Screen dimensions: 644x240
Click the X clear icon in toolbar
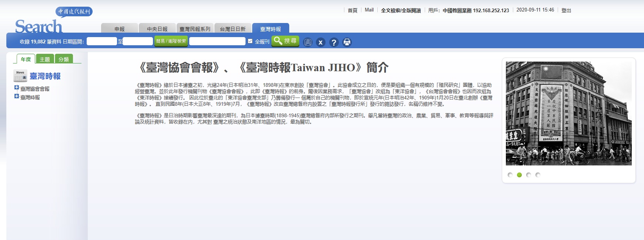tap(321, 42)
